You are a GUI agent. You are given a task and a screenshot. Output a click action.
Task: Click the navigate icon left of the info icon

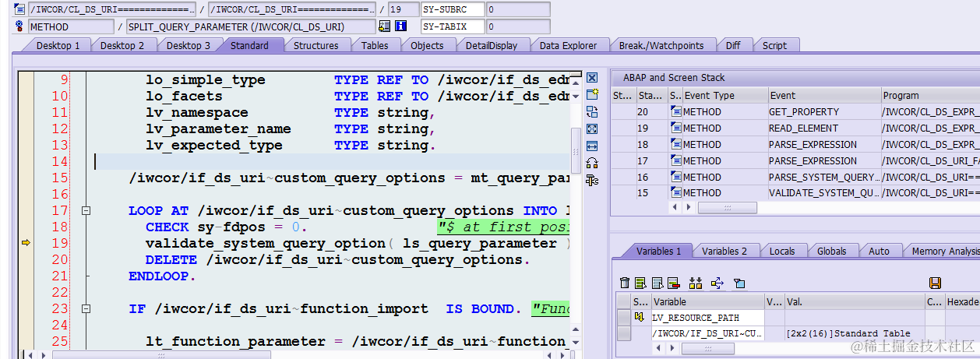pos(385,26)
